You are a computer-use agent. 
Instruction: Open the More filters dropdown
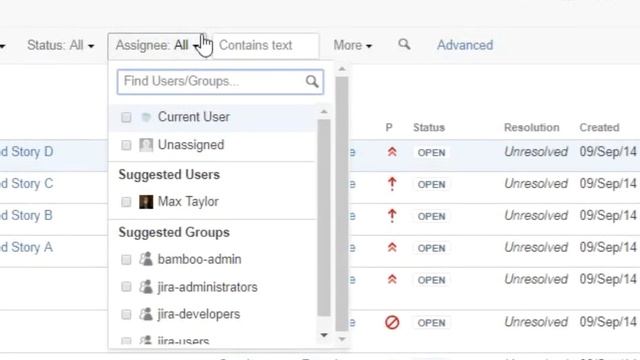point(353,45)
